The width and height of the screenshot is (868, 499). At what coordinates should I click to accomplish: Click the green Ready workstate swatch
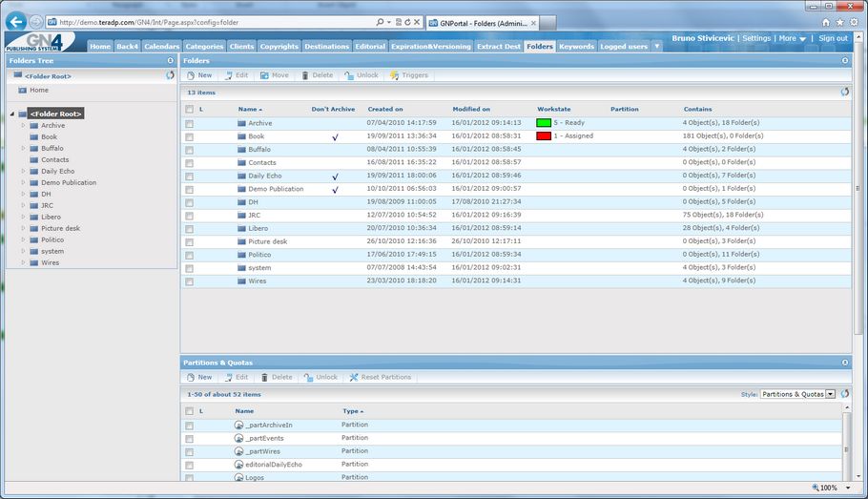[x=544, y=123]
